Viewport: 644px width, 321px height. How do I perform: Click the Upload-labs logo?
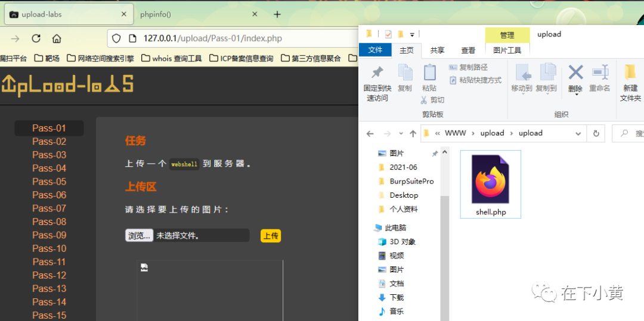[68, 85]
